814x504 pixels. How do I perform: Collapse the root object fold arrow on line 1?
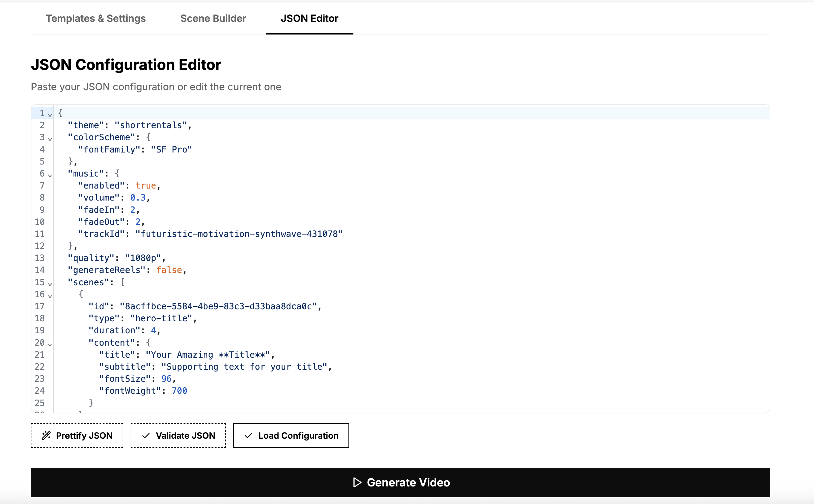(x=50, y=115)
